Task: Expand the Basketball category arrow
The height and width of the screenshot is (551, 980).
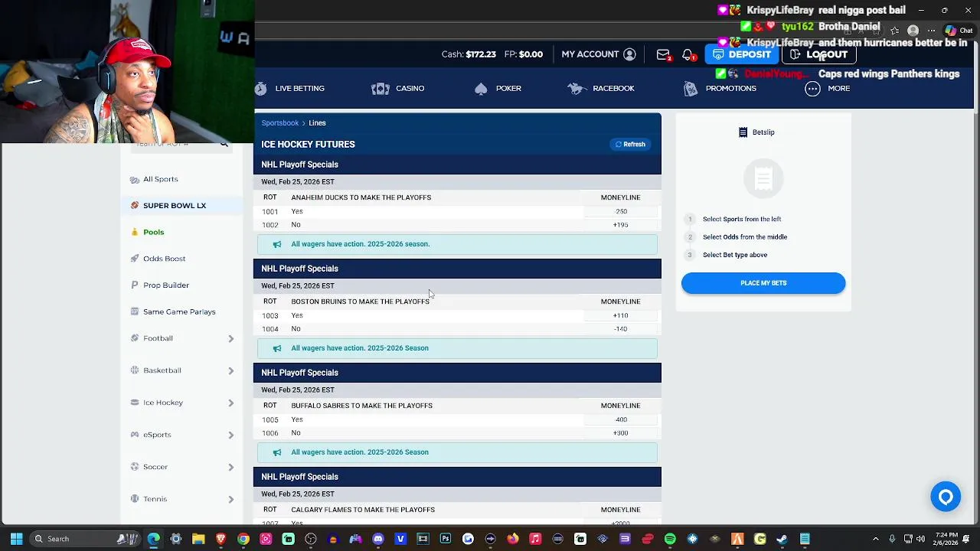Action: (x=230, y=371)
